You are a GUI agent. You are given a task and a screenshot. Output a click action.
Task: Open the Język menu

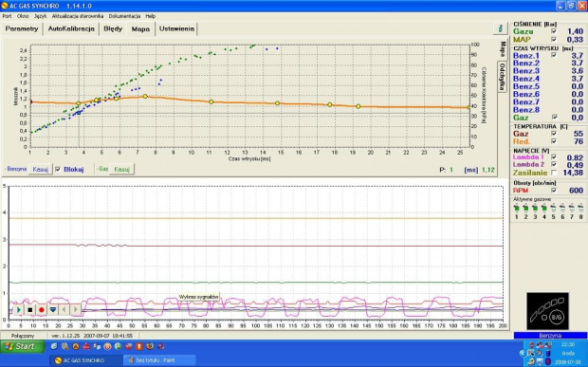pos(41,16)
